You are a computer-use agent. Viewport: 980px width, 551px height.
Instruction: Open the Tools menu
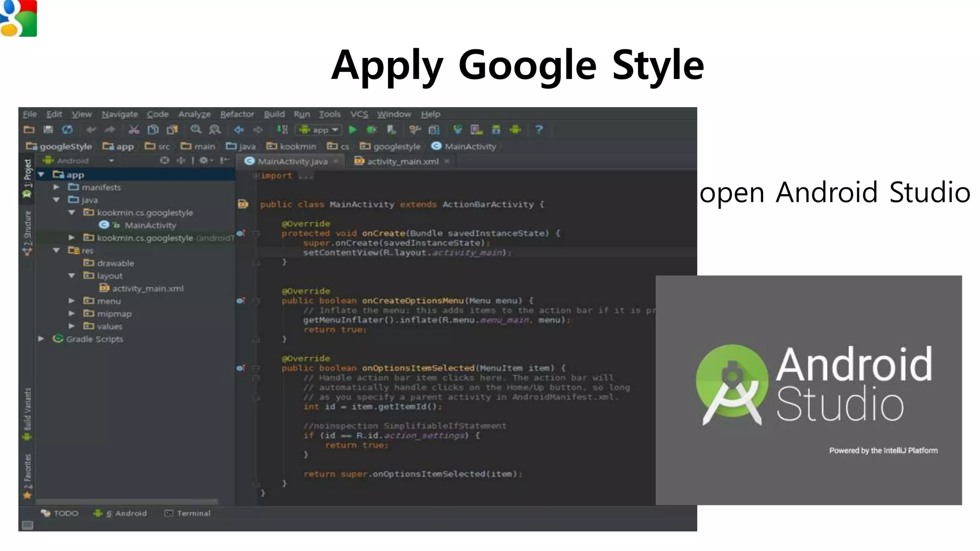click(x=330, y=114)
